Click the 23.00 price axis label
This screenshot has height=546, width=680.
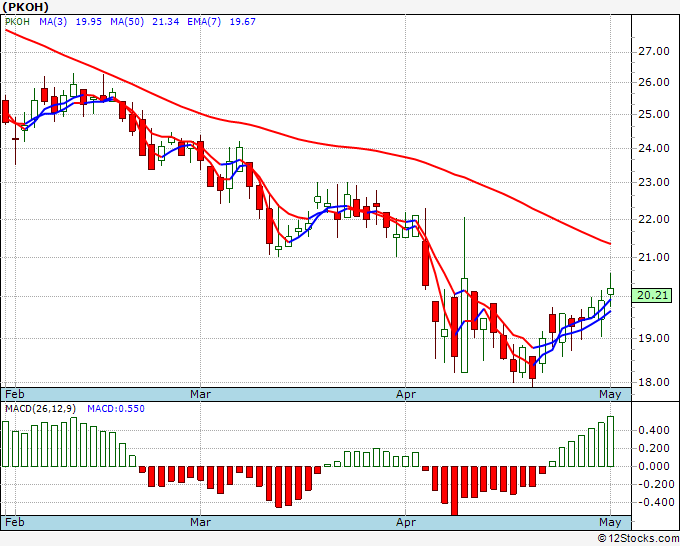tap(654, 182)
